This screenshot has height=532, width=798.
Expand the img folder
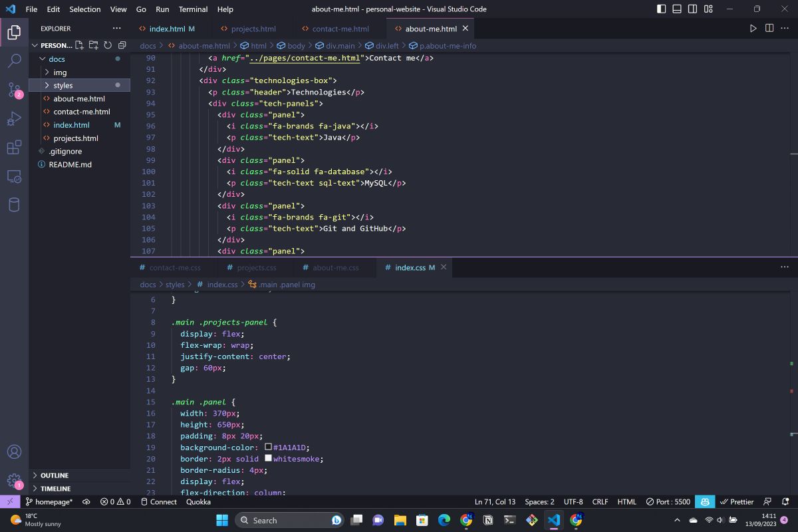tap(60, 72)
